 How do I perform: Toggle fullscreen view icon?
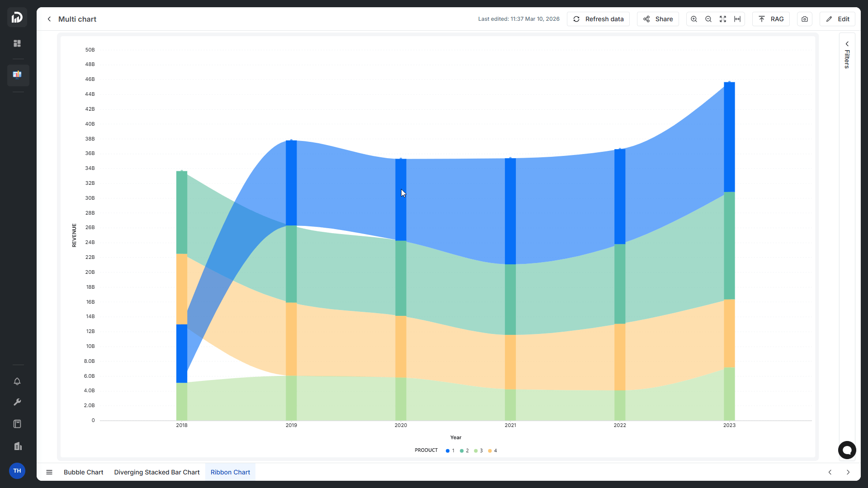tap(723, 19)
